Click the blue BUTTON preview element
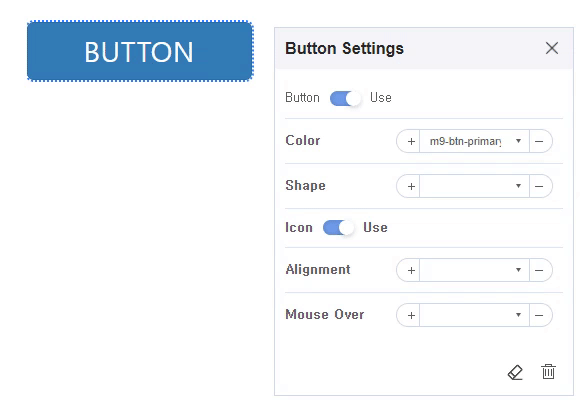The image size is (584, 412). 140,51
